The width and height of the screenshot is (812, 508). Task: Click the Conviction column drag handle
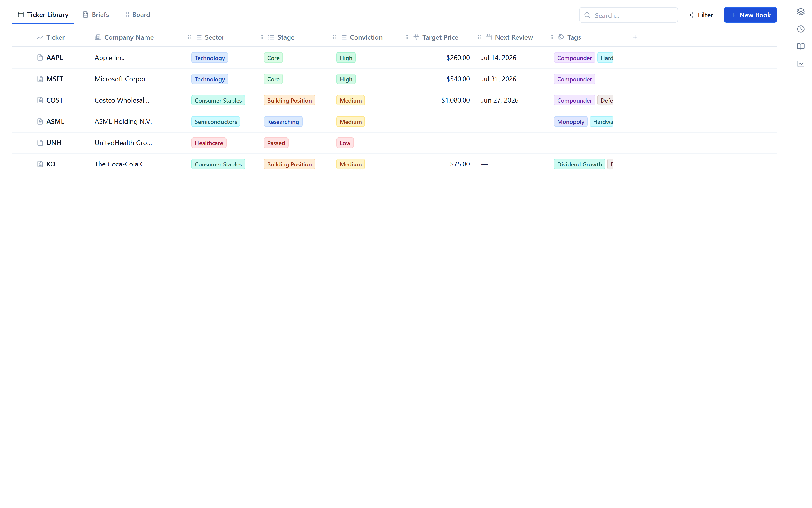[334, 37]
